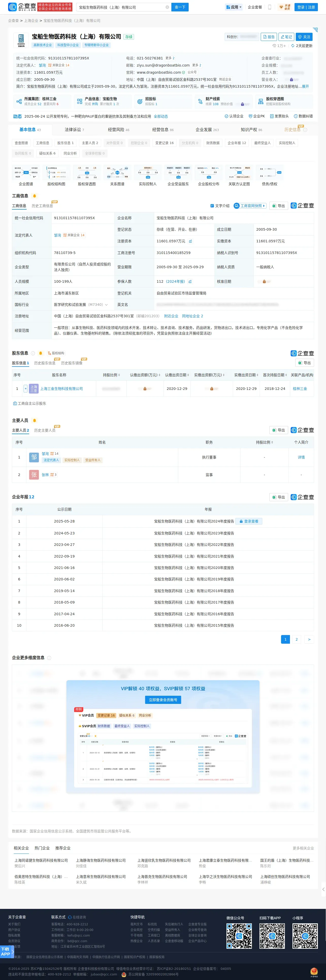
Task: Click 发票抬头 invoice title option
Action: pyautogui.click(x=279, y=116)
